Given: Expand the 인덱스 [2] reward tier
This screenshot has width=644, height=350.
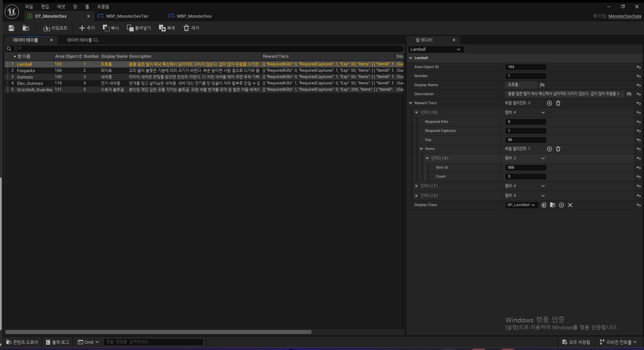Looking at the screenshot, I should click(417, 196).
